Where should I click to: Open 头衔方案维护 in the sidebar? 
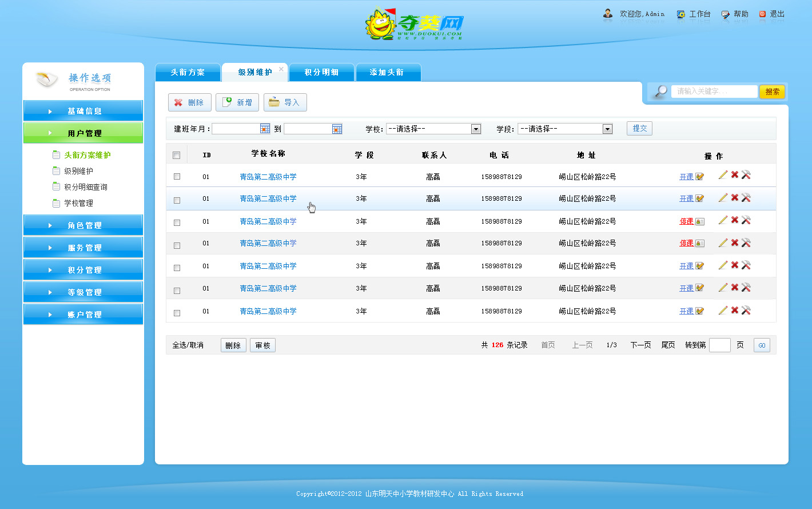(87, 155)
